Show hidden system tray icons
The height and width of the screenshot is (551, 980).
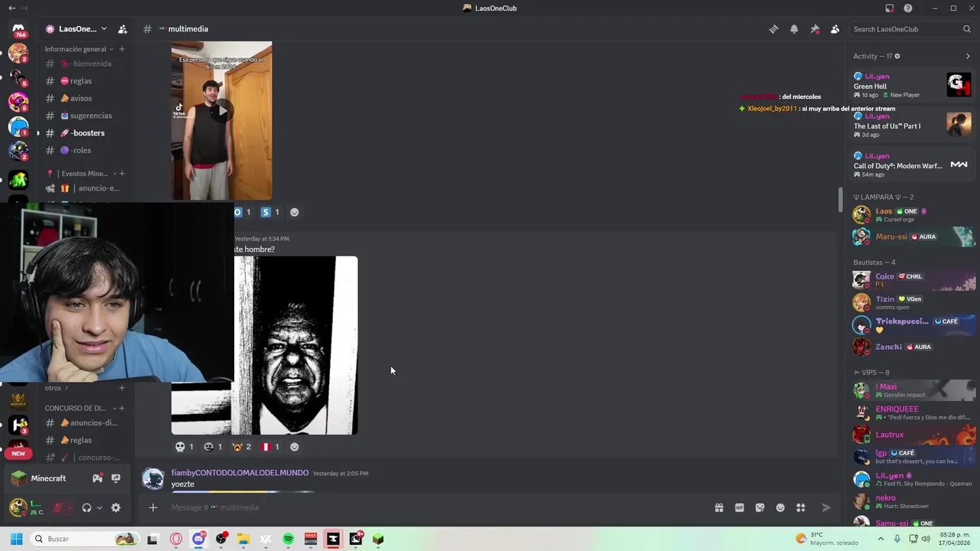click(880, 539)
